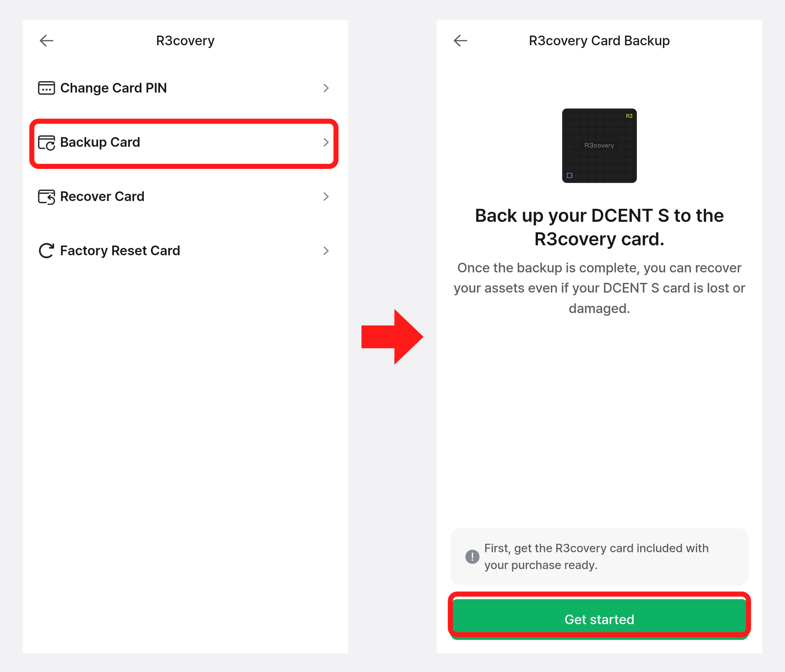Tap the R3covery card ready notice box
Screen dimensions: 785x672
click(599, 556)
